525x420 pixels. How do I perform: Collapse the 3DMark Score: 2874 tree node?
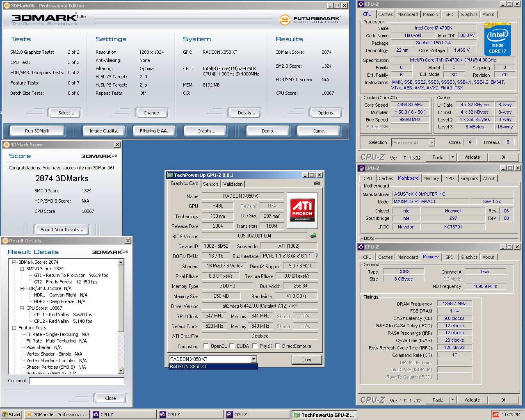14,262
